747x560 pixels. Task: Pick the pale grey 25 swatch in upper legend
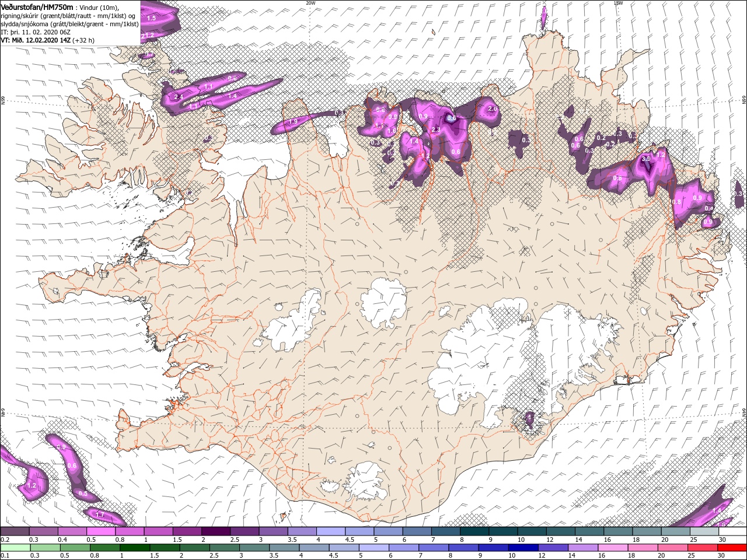(704, 531)
